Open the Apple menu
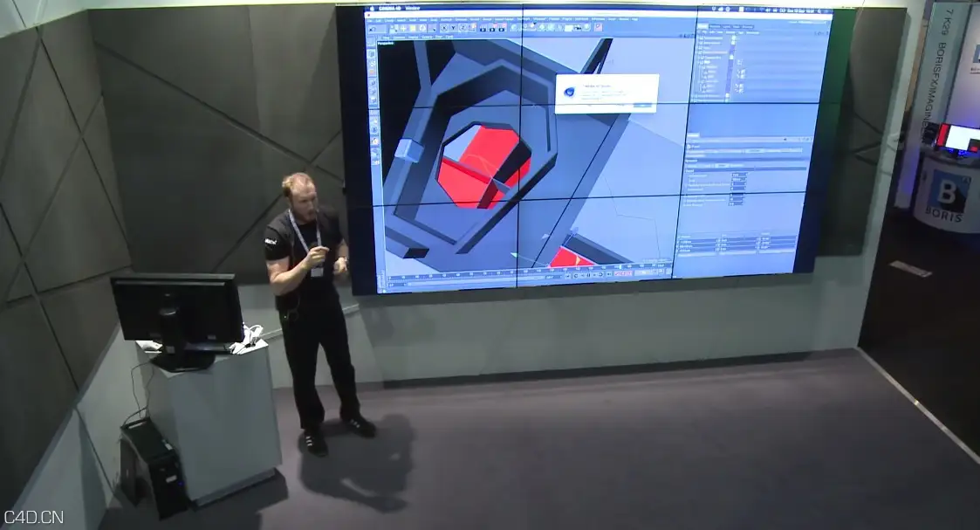This screenshot has width=980, height=530. point(372,8)
